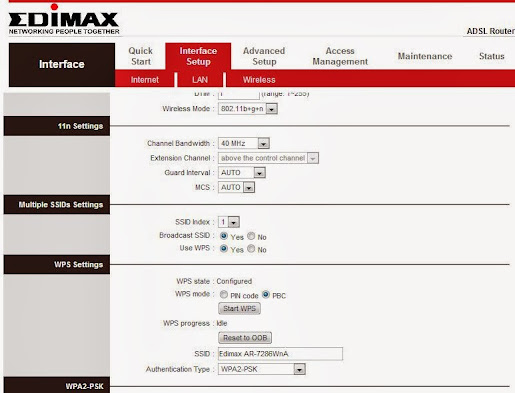The width and height of the screenshot is (515, 393).
Task: Click the Start WPS button
Action: tap(239, 309)
